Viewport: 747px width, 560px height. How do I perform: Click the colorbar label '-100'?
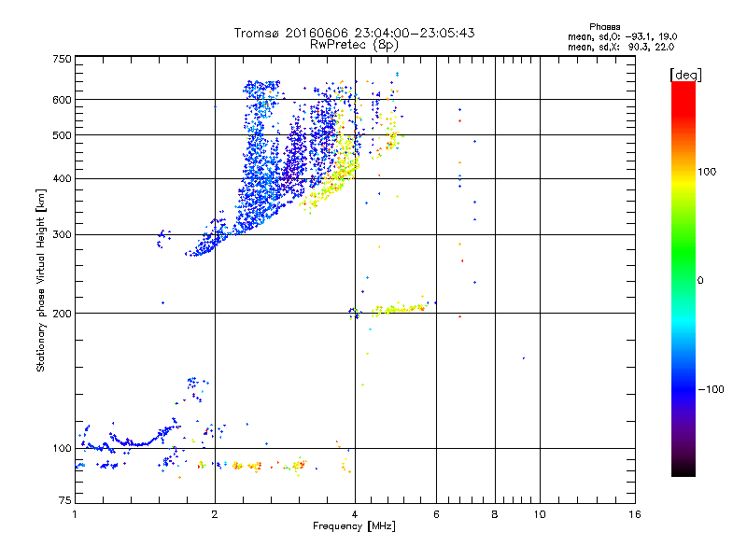click(711, 389)
